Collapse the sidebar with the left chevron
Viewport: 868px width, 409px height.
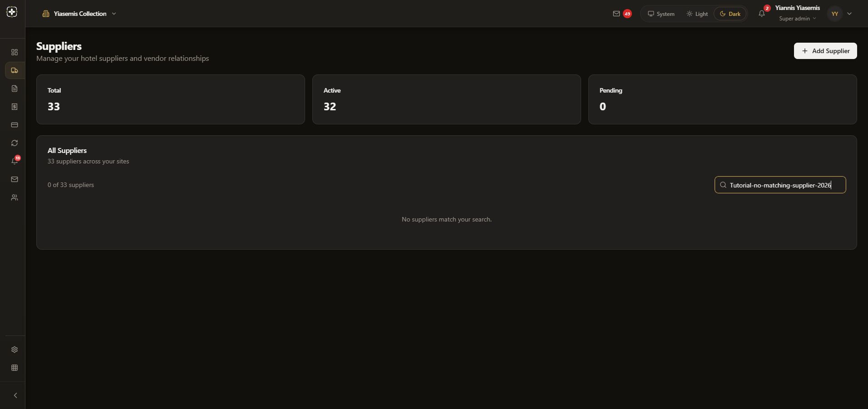(x=15, y=395)
